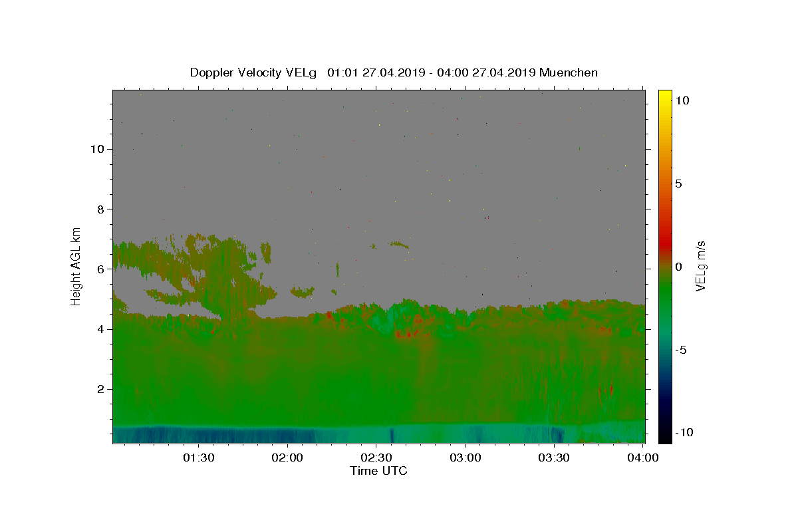Click the 'Height AGL km' axis label
The image size is (798, 532).
pos(76,266)
